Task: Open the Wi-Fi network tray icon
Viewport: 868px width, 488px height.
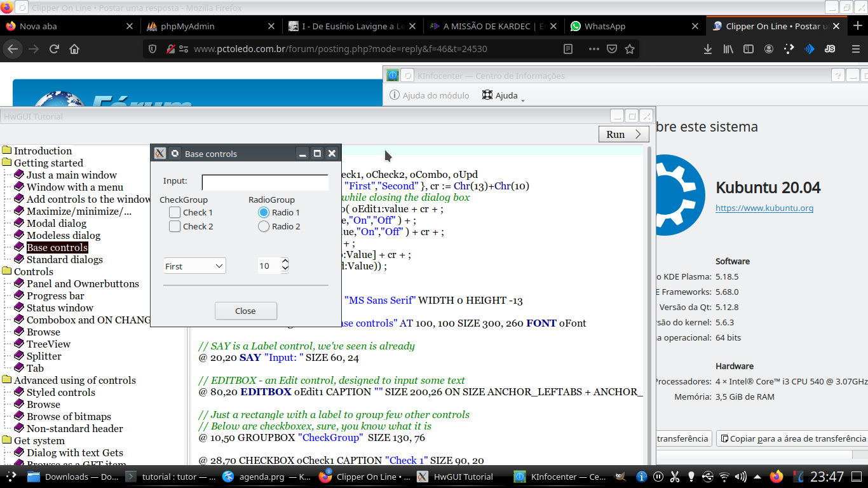Action: (724, 477)
